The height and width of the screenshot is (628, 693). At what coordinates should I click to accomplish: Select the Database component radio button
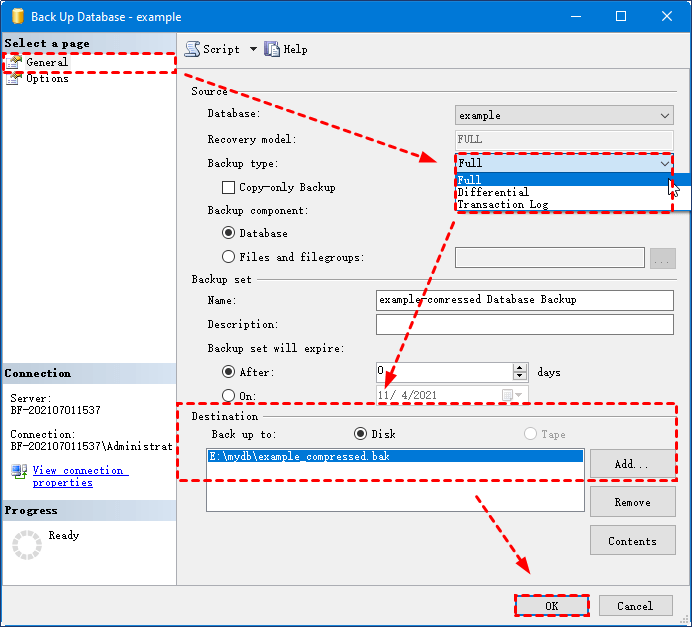pos(228,233)
